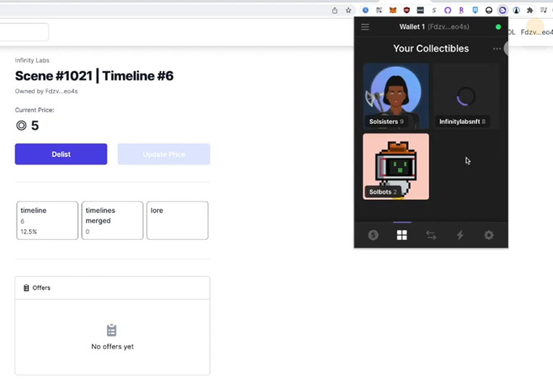Image resolution: width=553 pixels, height=392 pixels.
Task: Click the Offers section header
Action: coord(112,288)
